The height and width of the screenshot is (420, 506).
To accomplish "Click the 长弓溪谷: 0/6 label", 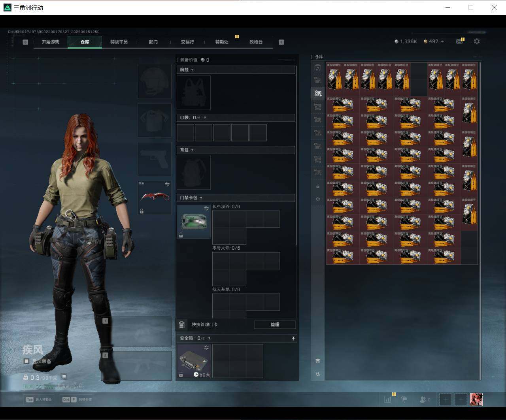I will 226,207.
